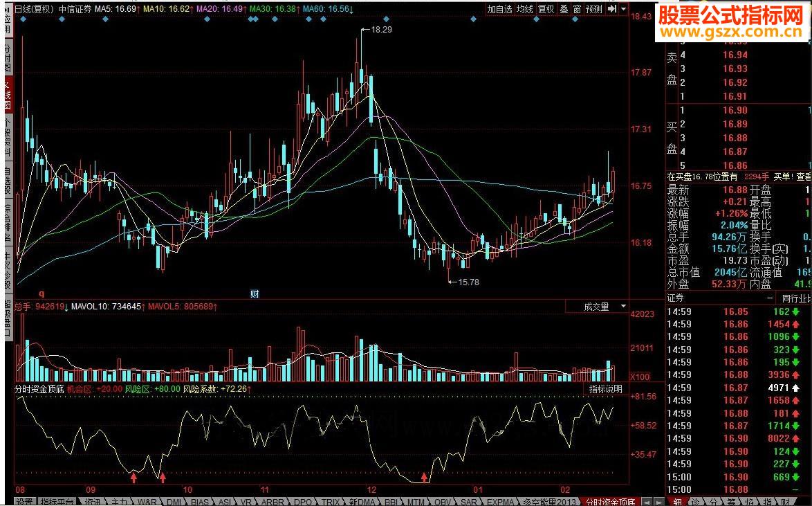Click 卖盘 level 4 price 16.94
The image size is (812, 506).
[735, 55]
